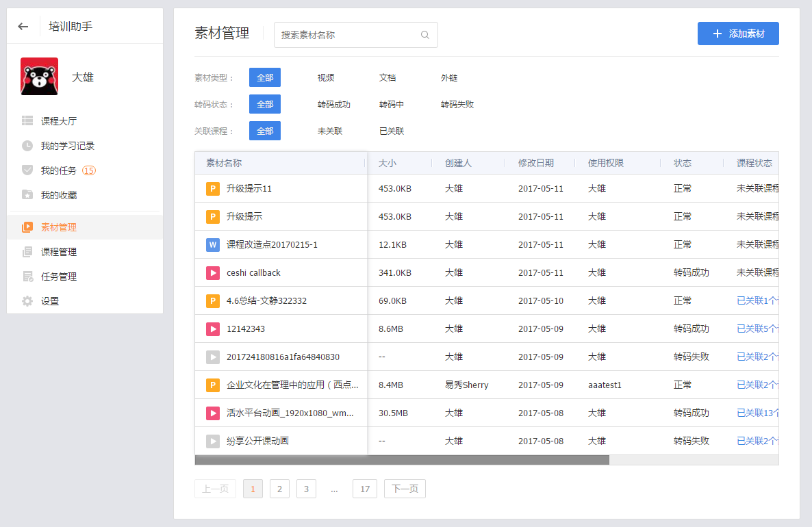Click the 下一页 pagination button

pos(405,489)
